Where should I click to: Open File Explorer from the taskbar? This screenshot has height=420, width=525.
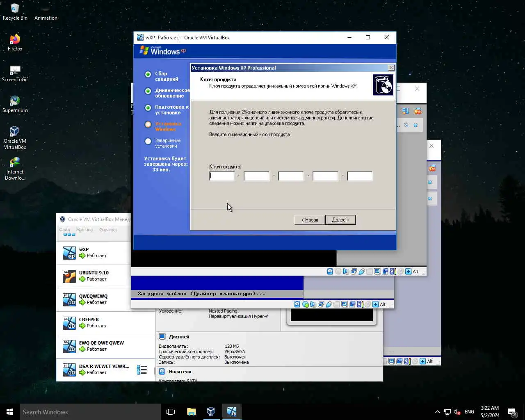[191, 412]
